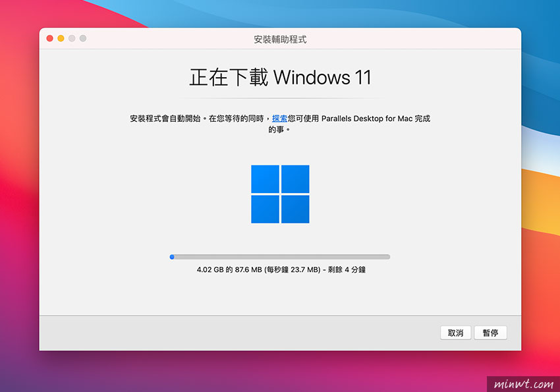Minimize window using yellow button

tap(61, 38)
